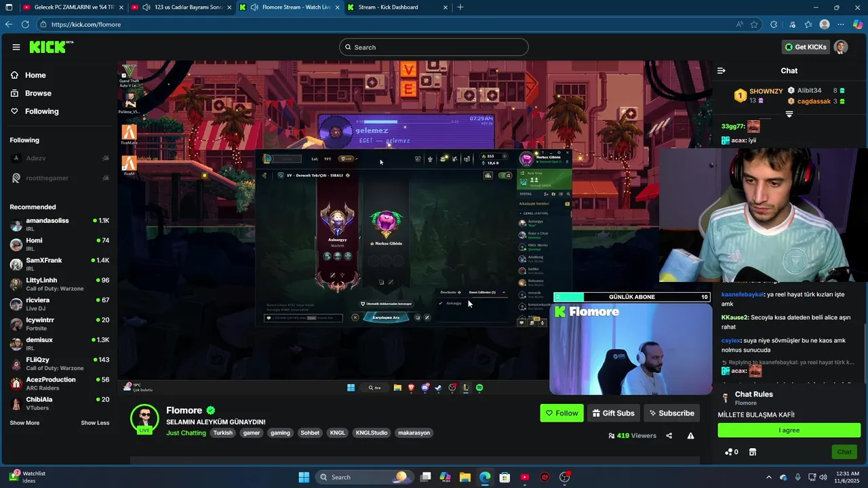Open the Home page from the sidebar
The height and width of the screenshot is (488, 868).
pos(35,75)
